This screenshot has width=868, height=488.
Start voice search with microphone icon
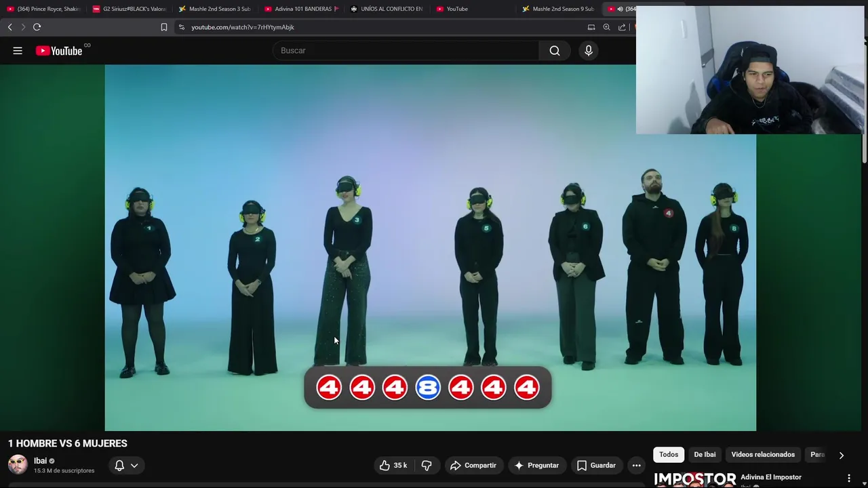click(589, 51)
